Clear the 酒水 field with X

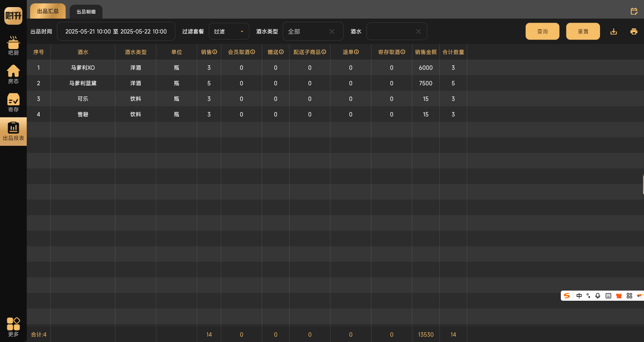coord(418,31)
